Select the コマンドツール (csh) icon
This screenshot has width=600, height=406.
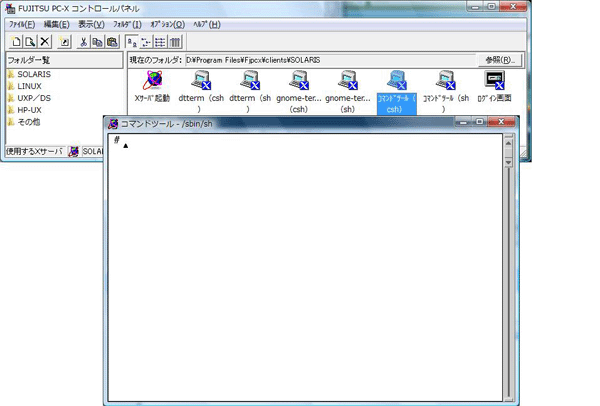(x=397, y=92)
